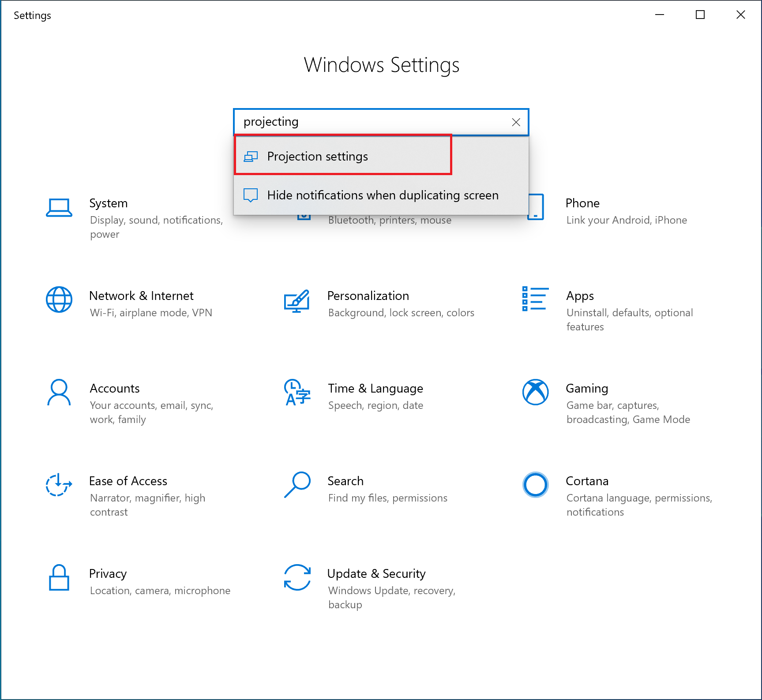762x700 pixels.
Task: Open the Apps list icon
Action: click(x=535, y=299)
